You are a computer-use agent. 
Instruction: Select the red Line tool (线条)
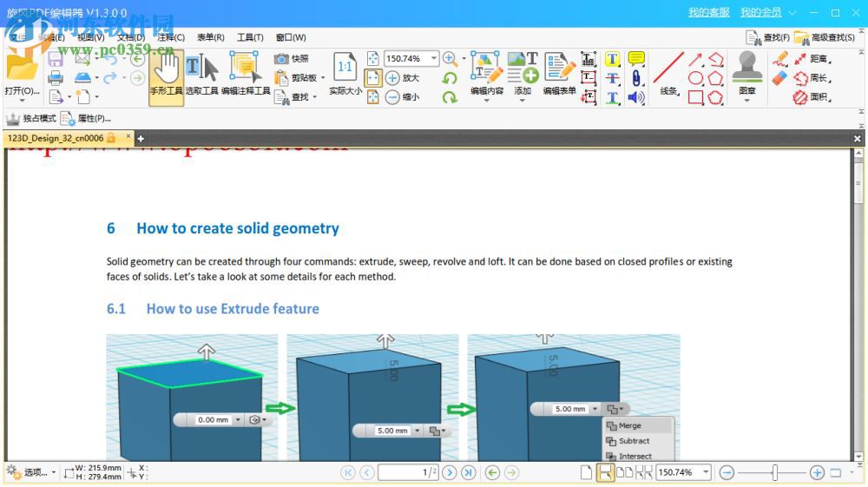pos(668,75)
